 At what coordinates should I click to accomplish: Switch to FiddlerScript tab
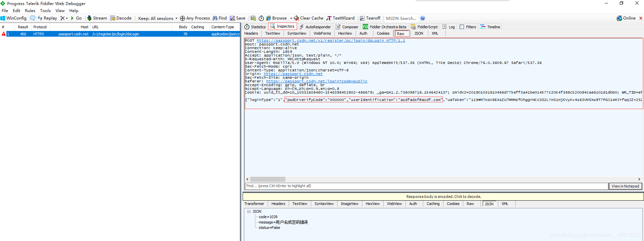point(424,27)
